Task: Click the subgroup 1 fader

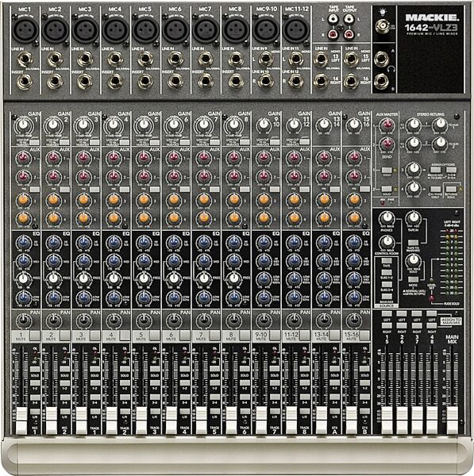Action: click(387, 420)
